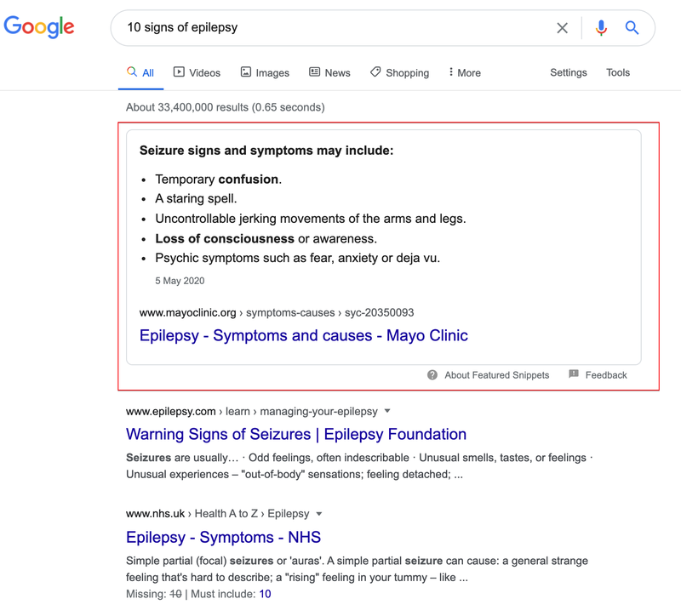681x616 pixels.
Task: Click the Feedback flag icon
Action: pyautogui.click(x=574, y=374)
